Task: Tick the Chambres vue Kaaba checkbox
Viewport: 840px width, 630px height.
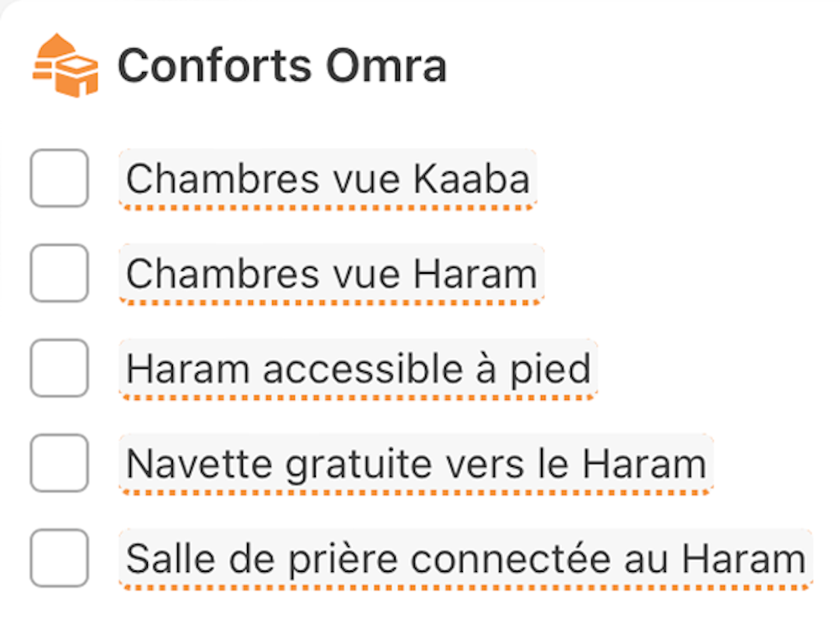Action: click(x=59, y=178)
